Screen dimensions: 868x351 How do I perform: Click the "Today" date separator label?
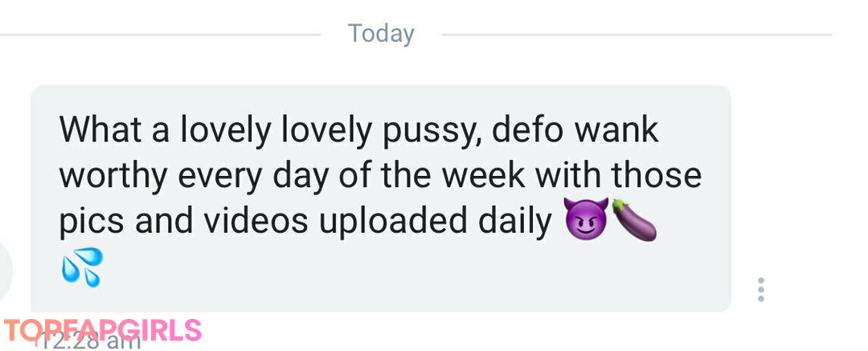[x=381, y=34]
